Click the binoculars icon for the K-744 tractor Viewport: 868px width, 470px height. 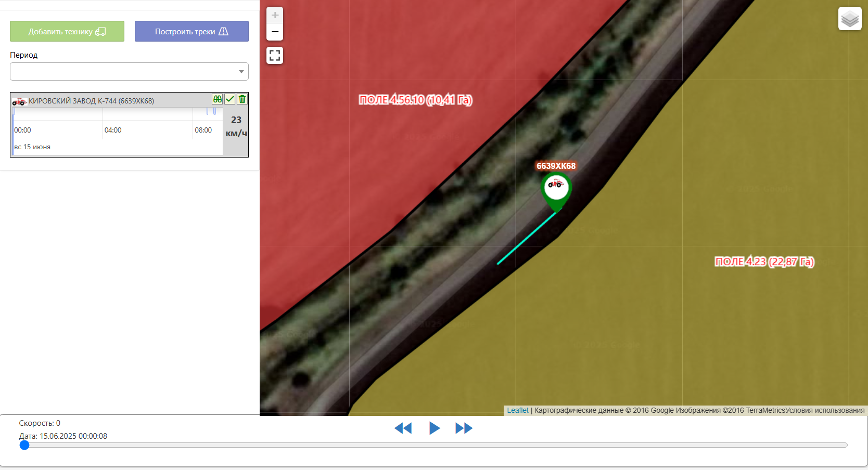217,99
